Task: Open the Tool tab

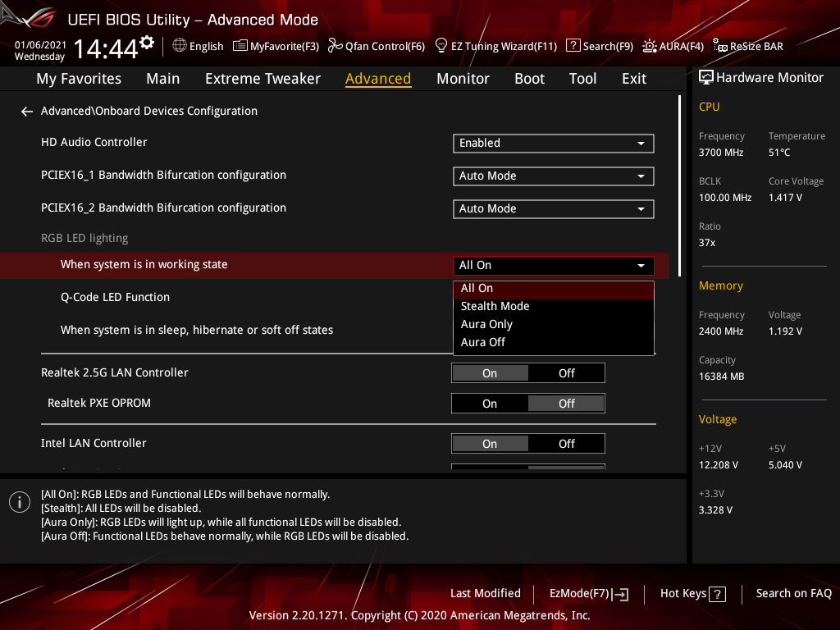Action: pos(583,79)
